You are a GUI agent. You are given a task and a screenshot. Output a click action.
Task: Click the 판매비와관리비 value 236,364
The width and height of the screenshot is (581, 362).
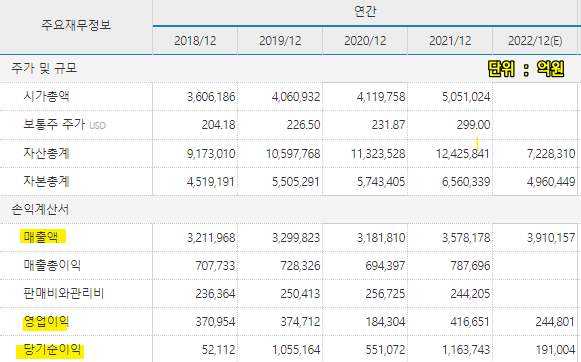pyautogui.click(x=215, y=294)
